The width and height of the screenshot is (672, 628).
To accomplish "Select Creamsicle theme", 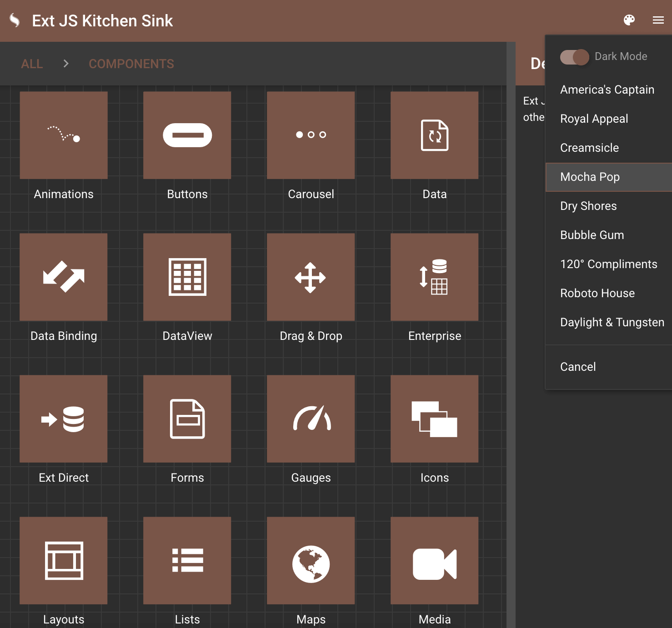I will [x=609, y=148].
